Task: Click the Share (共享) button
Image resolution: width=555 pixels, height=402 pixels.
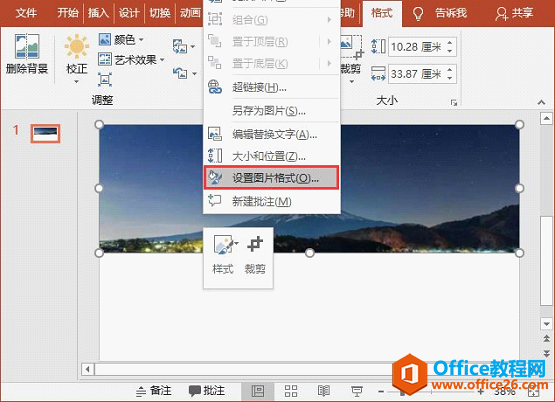Action: (x=514, y=13)
